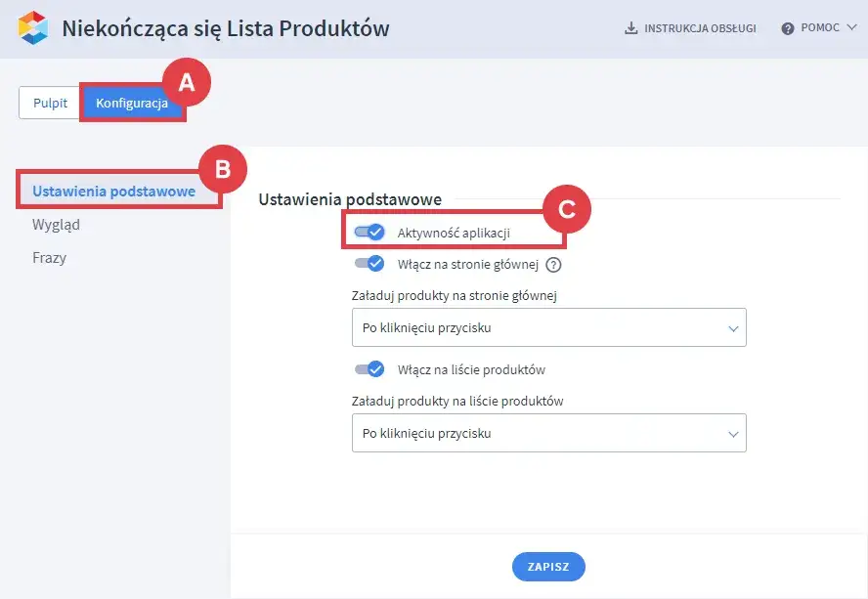Screen dimensions: 868x599
Task: Click the red circle marker labeled A
Action: [x=188, y=83]
